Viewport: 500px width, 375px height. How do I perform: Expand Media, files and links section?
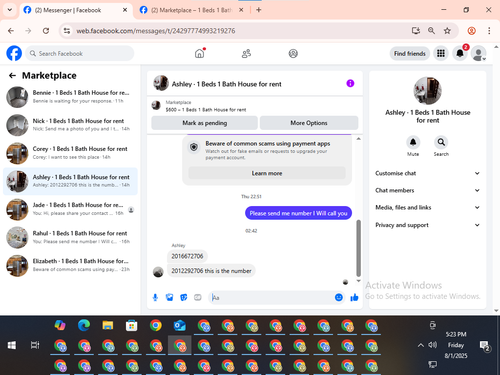pos(428,208)
